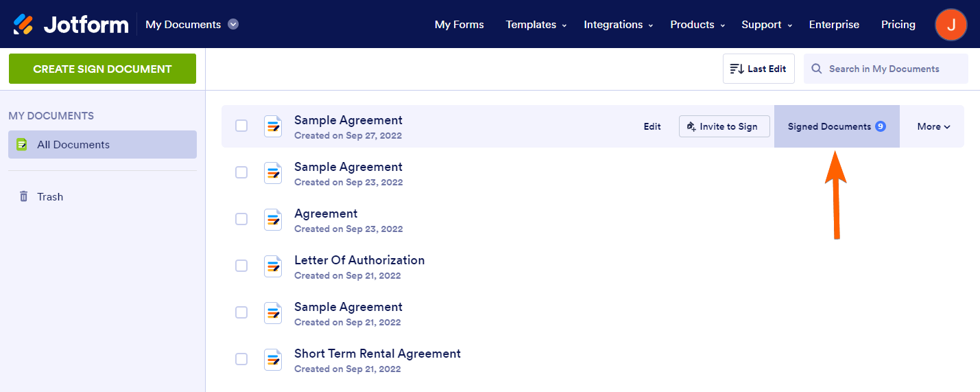This screenshot has width=980, height=392.
Task: Click the All Documents sidebar icon
Action: (x=22, y=145)
